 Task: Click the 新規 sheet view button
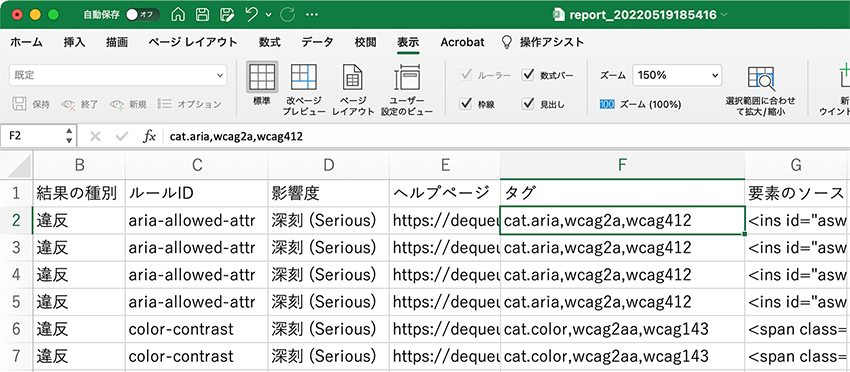[128, 104]
